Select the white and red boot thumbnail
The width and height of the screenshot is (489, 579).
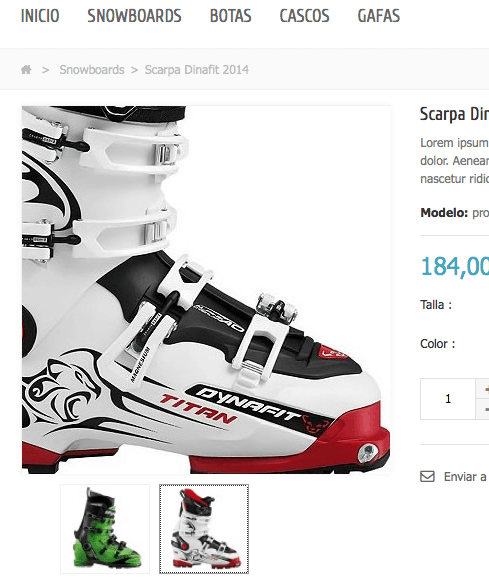click(x=204, y=529)
